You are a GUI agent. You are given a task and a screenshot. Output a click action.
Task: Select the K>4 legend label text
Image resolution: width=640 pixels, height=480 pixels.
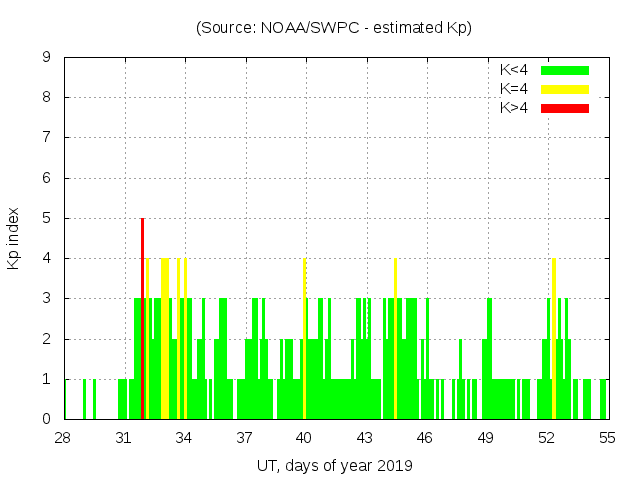(516, 107)
